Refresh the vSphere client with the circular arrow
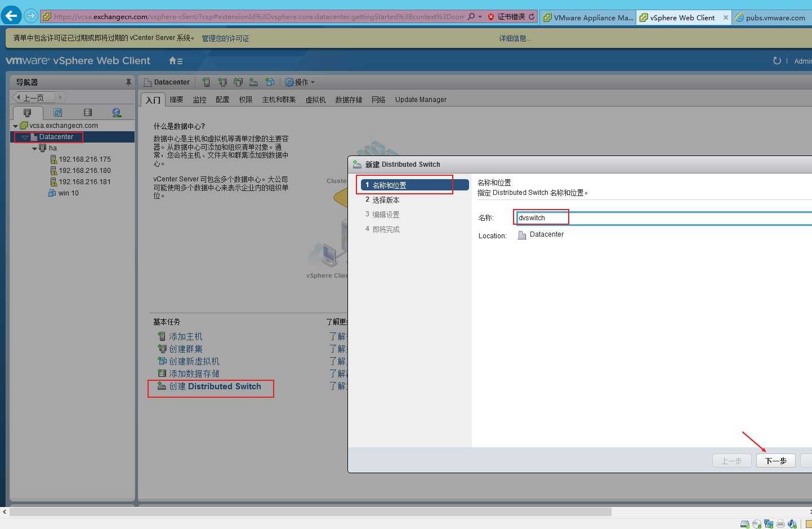This screenshot has height=529, width=812. [777, 61]
